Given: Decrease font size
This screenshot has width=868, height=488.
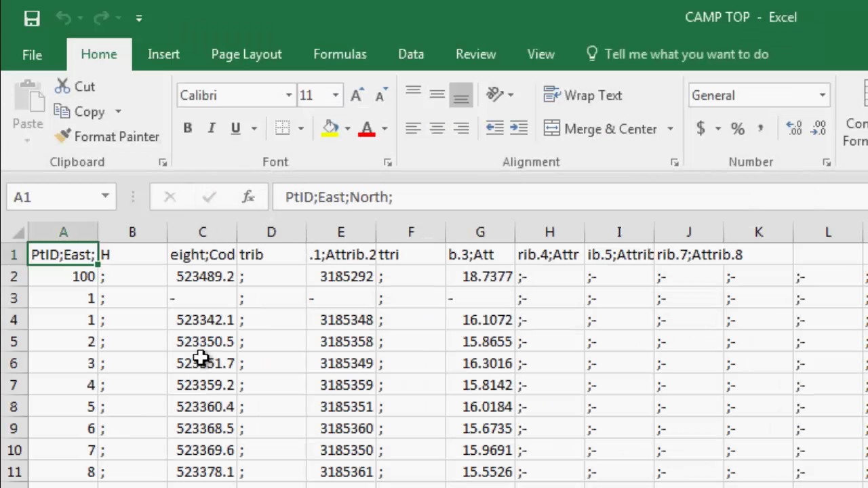Looking at the screenshot, I should click(x=380, y=96).
